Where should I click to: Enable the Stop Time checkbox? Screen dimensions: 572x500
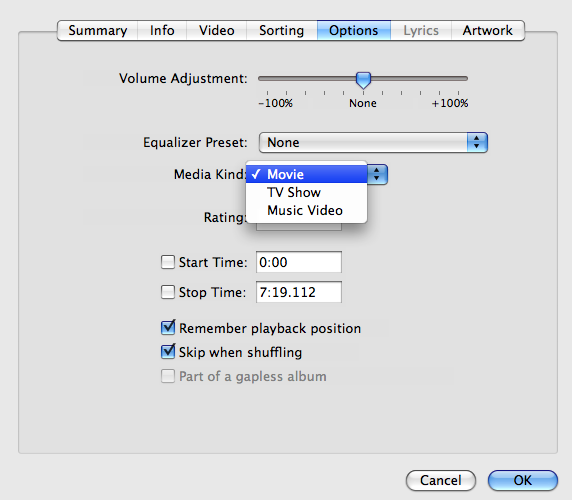click(x=168, y=292)
